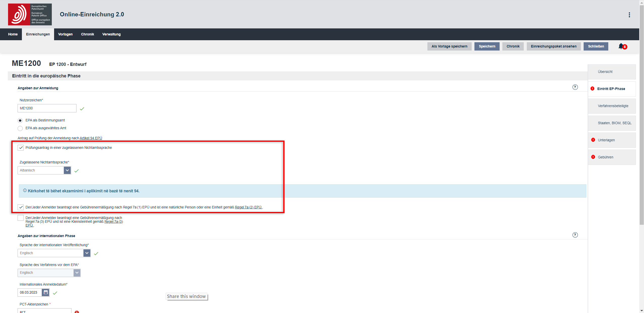This screenshot has width=644, height=313.
Task: Open Verfahrensbeteiligte section in sidebar
Action: point(613,106)
